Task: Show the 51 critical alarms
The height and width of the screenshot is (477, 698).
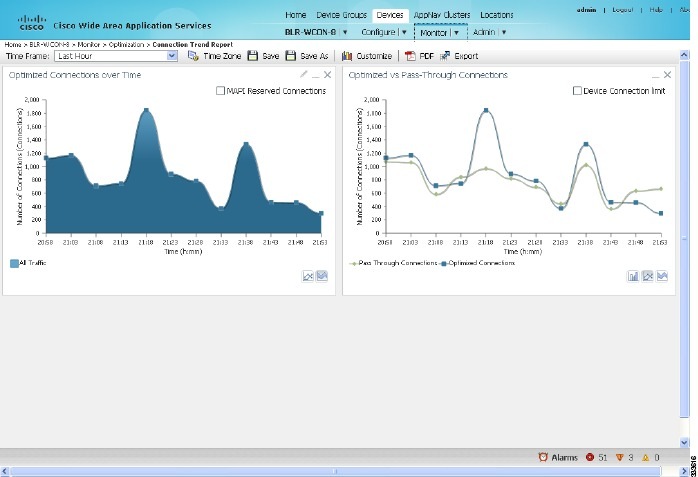Action: click(x=590, y=457)
